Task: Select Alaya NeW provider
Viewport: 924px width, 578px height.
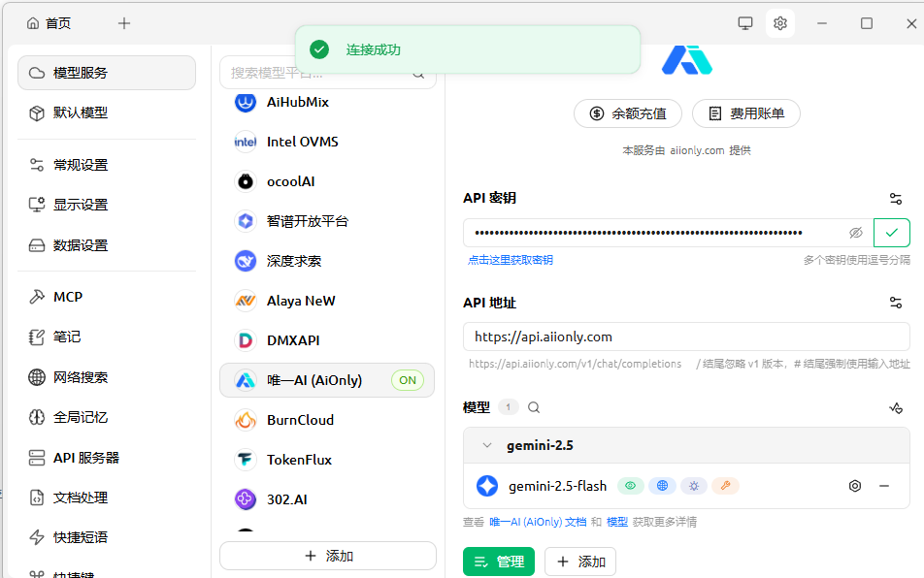Action: pyautogui.click(x=327, y=301)
